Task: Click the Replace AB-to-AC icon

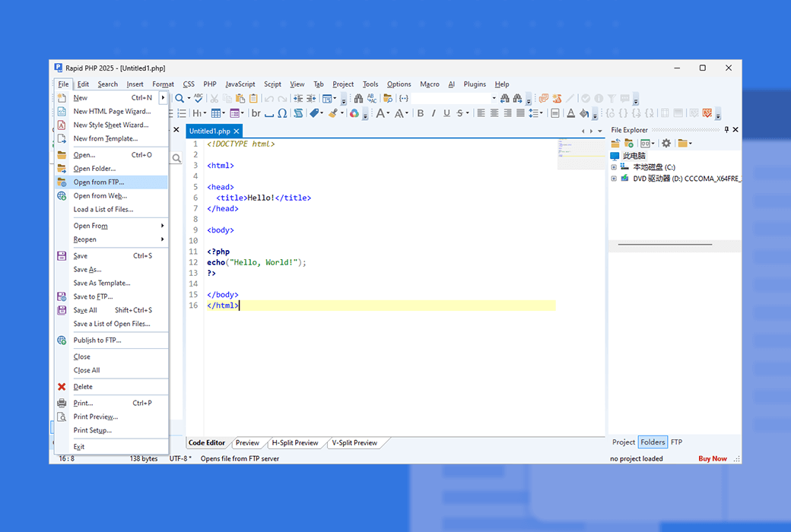Action: [x=372, y=98]
